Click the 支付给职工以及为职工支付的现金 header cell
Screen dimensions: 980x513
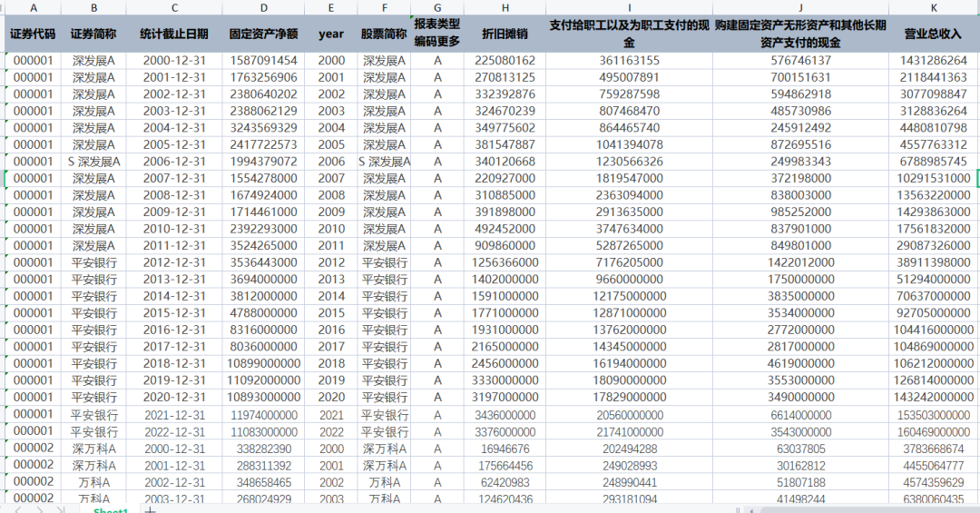click(629, 34)
